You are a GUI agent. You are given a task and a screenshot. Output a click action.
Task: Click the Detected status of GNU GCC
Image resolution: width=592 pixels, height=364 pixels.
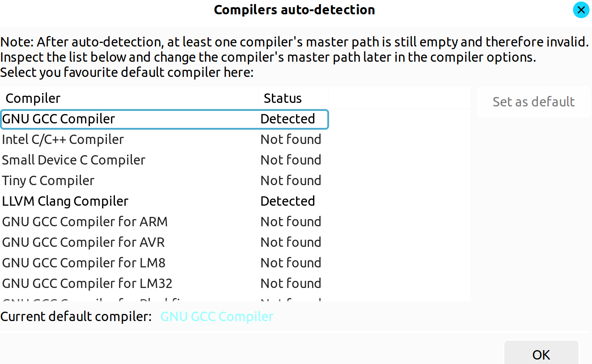288,119
